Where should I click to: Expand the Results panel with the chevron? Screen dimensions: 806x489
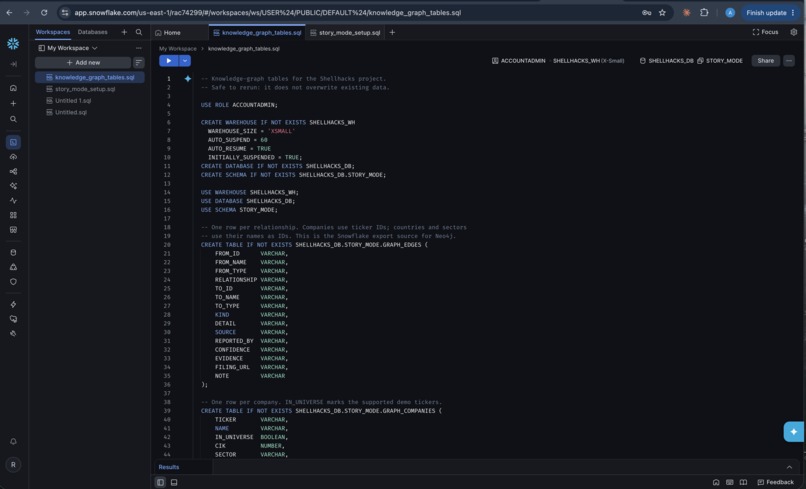[790, 467]
